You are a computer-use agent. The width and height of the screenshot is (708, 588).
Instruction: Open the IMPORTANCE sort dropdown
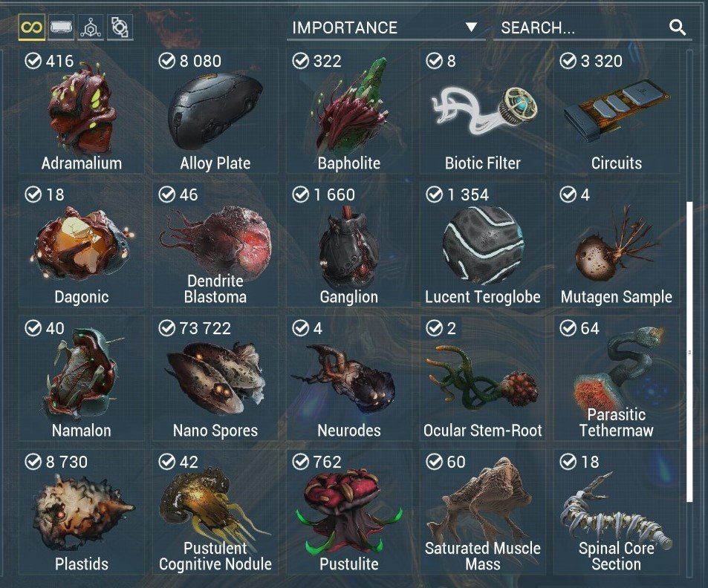click(x=386, y=28)
